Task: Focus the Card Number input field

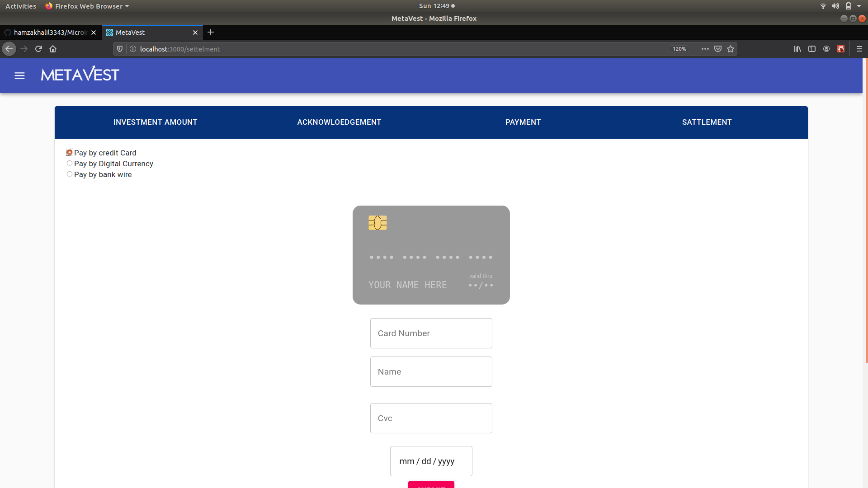Action: click(431, 333)
